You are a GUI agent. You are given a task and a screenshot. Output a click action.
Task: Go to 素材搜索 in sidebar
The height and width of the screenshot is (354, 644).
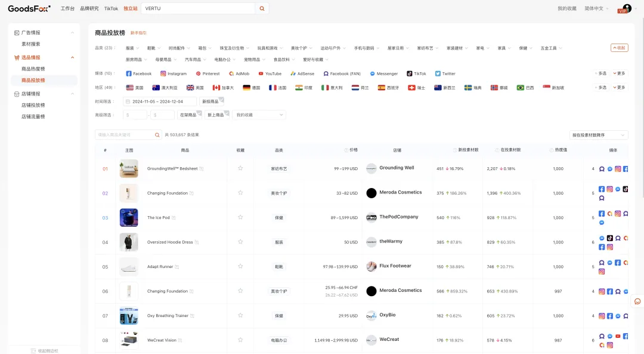coord(31,44)
